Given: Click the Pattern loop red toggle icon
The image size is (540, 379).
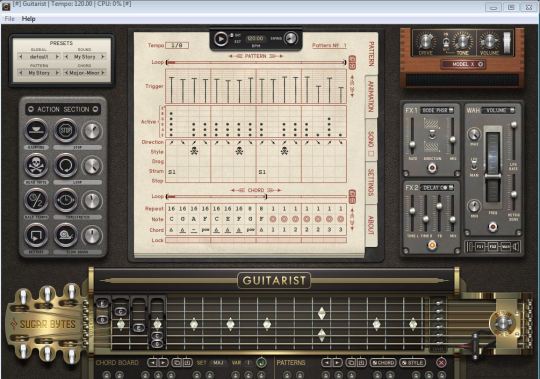Looking at the screenshot, I should point(352,62).
